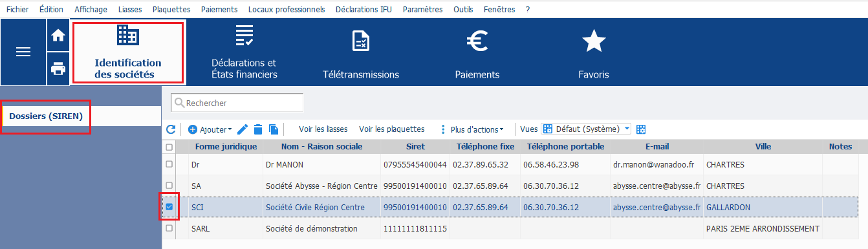
Task: Open the Outils menu
Action: point(463,9)
